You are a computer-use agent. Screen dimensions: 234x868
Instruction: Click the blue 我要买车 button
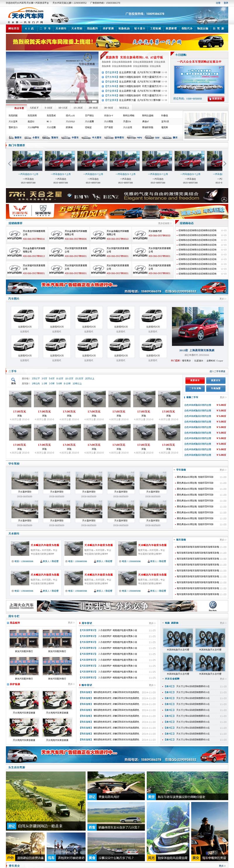[216, 380]
